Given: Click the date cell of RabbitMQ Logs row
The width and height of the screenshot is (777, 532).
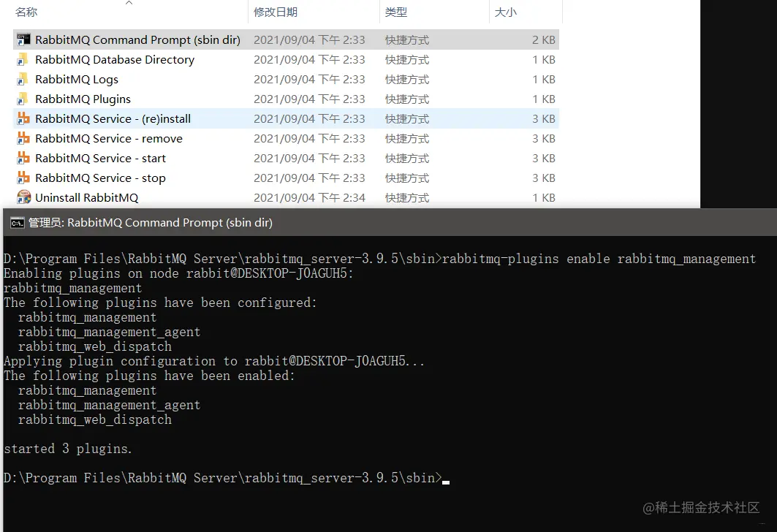Looking at the screenshot, I should (x=309, y=79).
